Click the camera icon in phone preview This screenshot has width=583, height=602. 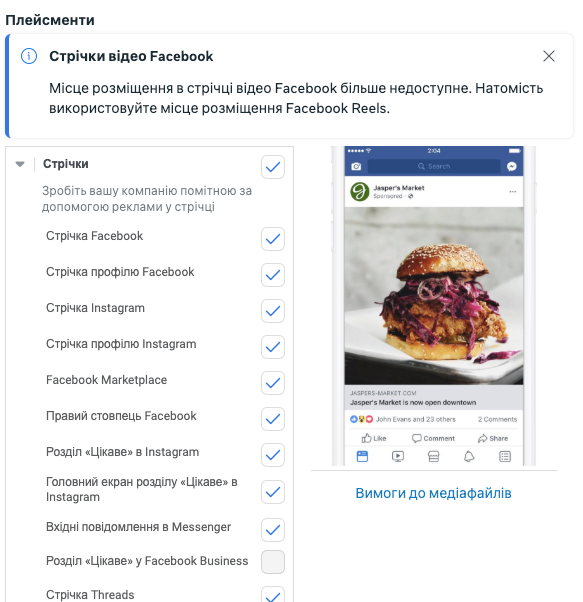356,166
